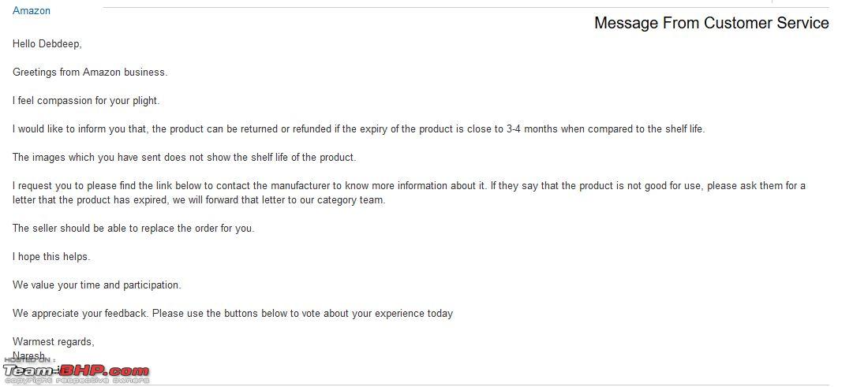Click the Greetings from Amazon business line

(x=90, y=72)
